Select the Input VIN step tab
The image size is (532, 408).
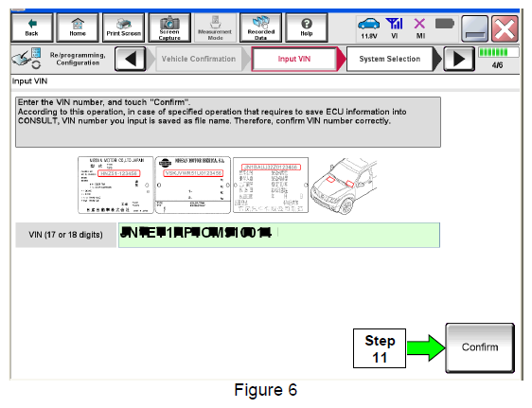294,59
